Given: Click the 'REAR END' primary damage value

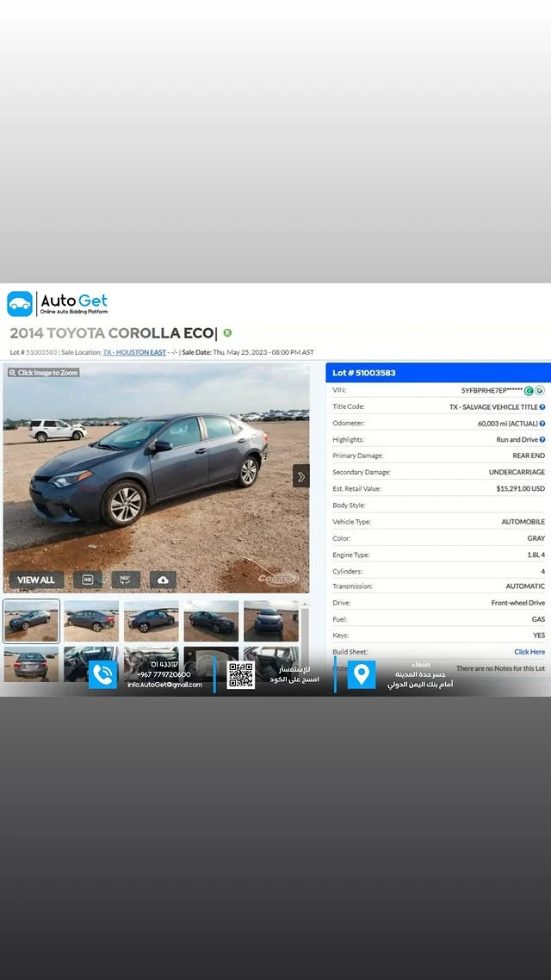Looking at the screenshot, I should [529, 456].
